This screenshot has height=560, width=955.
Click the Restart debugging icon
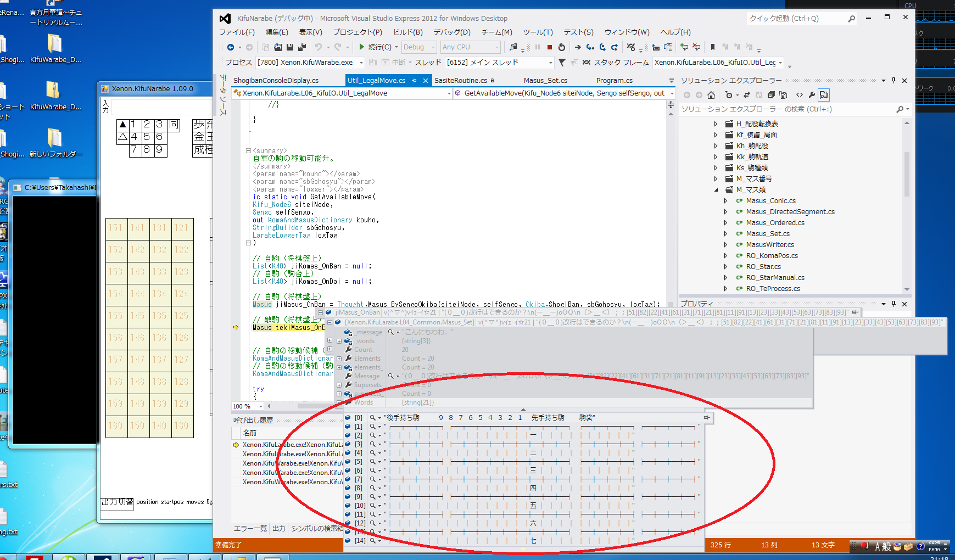coord(561,47)
